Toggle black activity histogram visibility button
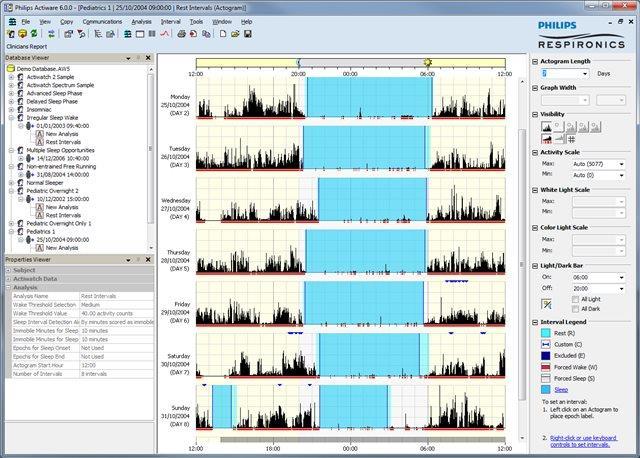The width and height of the screenshot is (640, 458). 546,127
